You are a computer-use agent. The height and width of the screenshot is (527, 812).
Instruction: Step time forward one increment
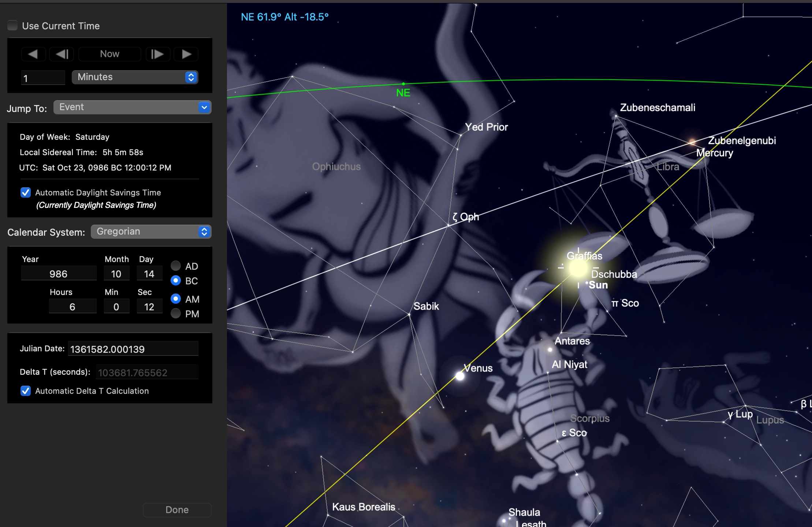click(x=157, y=54)
